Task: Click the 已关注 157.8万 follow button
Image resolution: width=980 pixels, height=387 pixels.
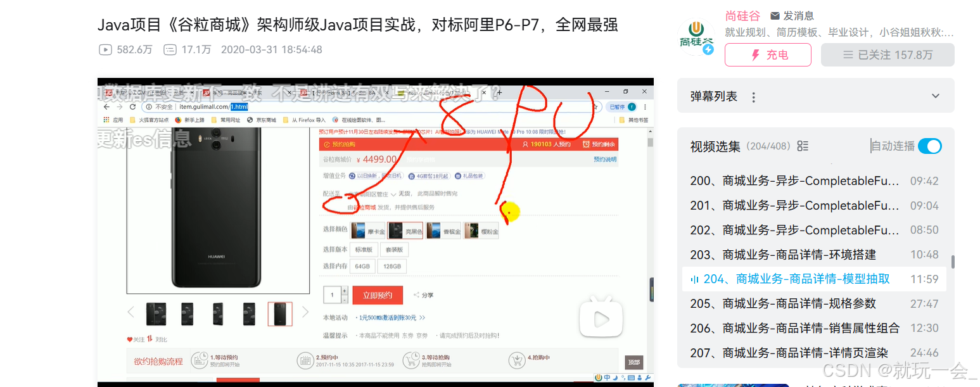Action: coord(888,55)
